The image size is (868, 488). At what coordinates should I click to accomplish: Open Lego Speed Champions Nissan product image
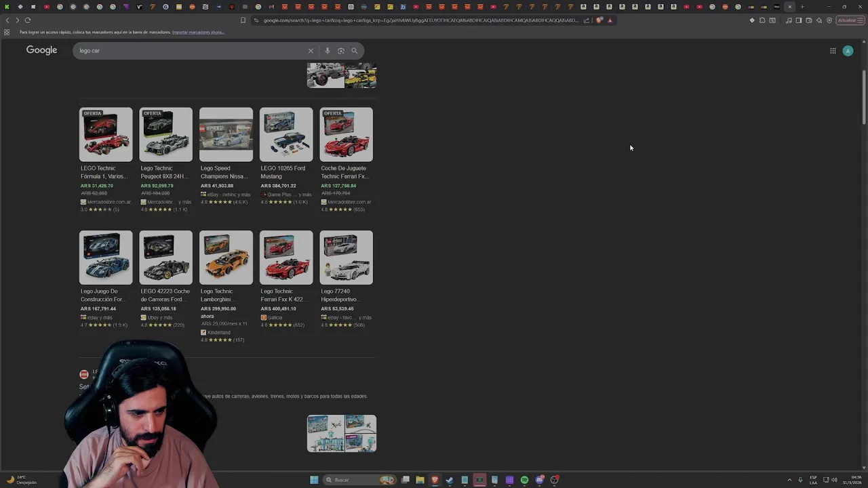point(226,134)
